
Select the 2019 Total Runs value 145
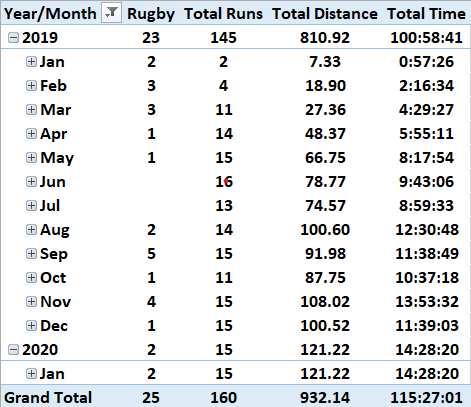[x=224, y=38]
